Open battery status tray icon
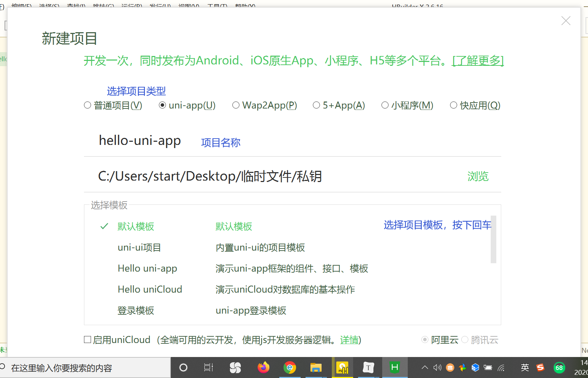The width and height of the screenshot is (588, 378). (x=488, y=367)
